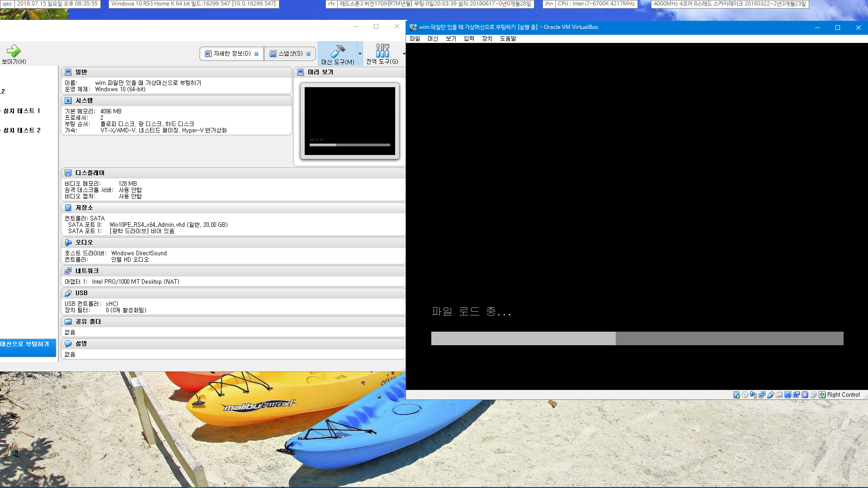
Task: Click the Network (네트워크) section header
Action: [233, 271]
